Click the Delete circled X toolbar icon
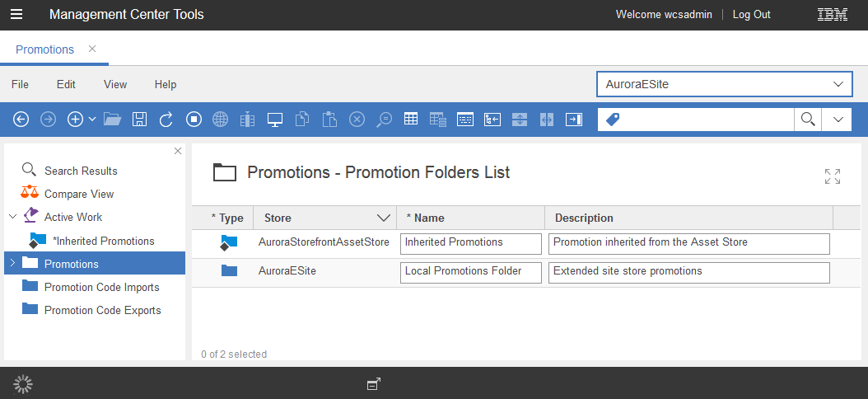Image resolution: width=868 pixels, height=399 pixels. (357, 120)
